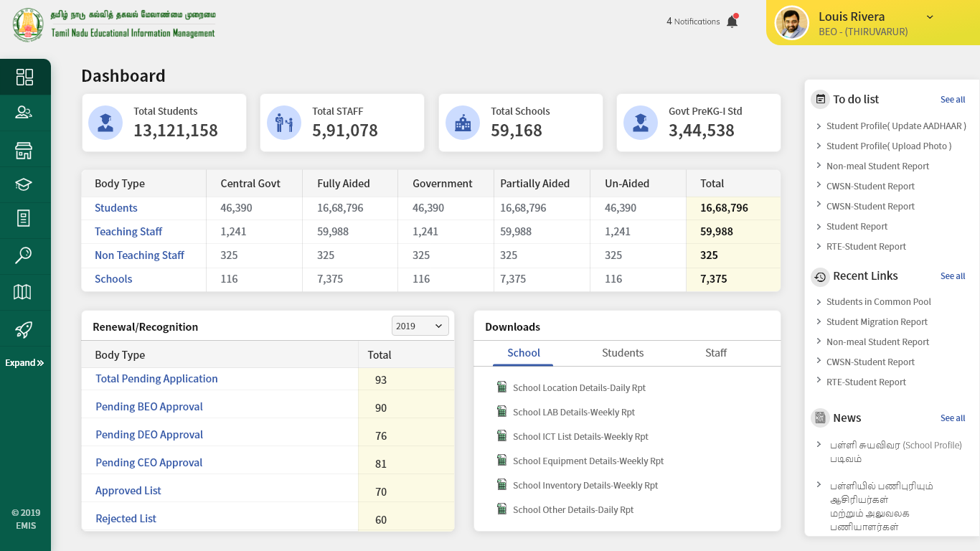This screenshot has width=980, height=551.
Task: Switch to the Students downloads tab
Action: pos(623,353)
